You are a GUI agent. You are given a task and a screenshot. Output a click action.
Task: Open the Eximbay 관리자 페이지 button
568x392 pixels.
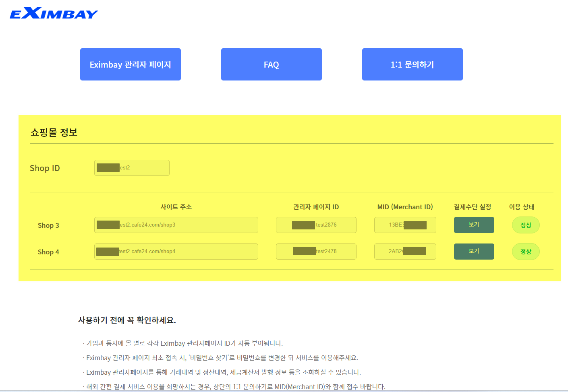click(131, 64)
